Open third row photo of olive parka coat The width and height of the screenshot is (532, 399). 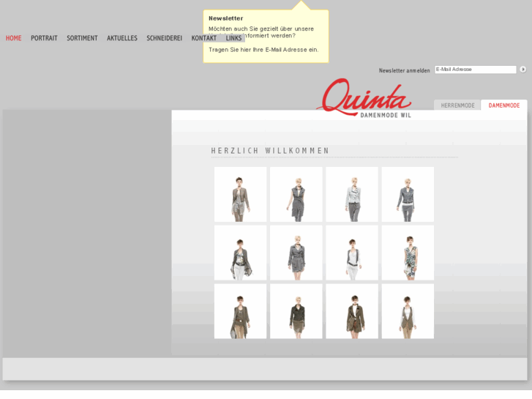(x=352, y=311)
